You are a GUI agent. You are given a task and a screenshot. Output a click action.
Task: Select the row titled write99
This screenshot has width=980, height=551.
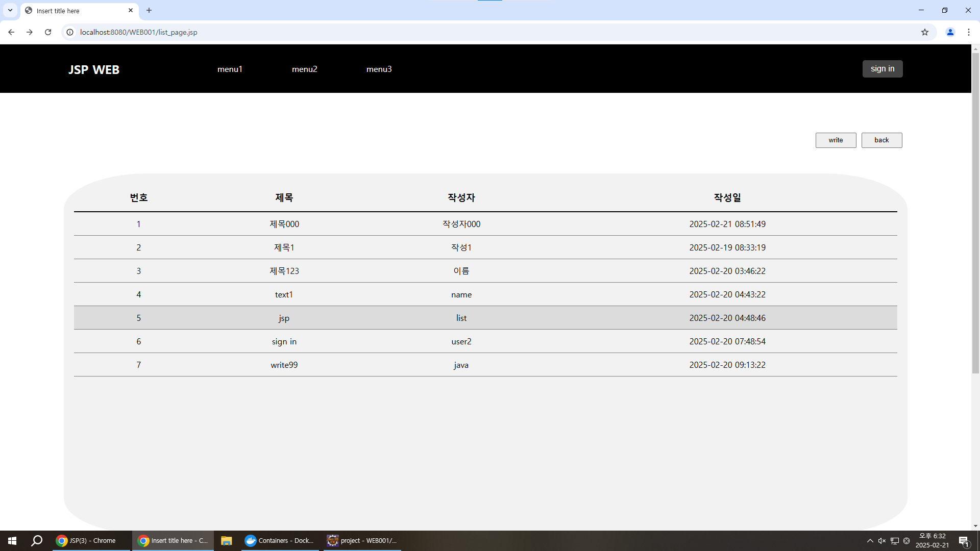click(284, 365)
